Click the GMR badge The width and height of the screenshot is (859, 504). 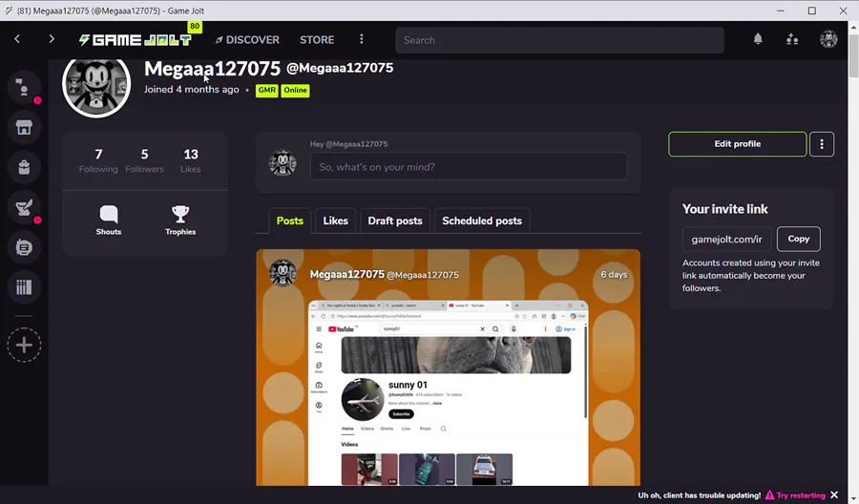tap(267, 90)
